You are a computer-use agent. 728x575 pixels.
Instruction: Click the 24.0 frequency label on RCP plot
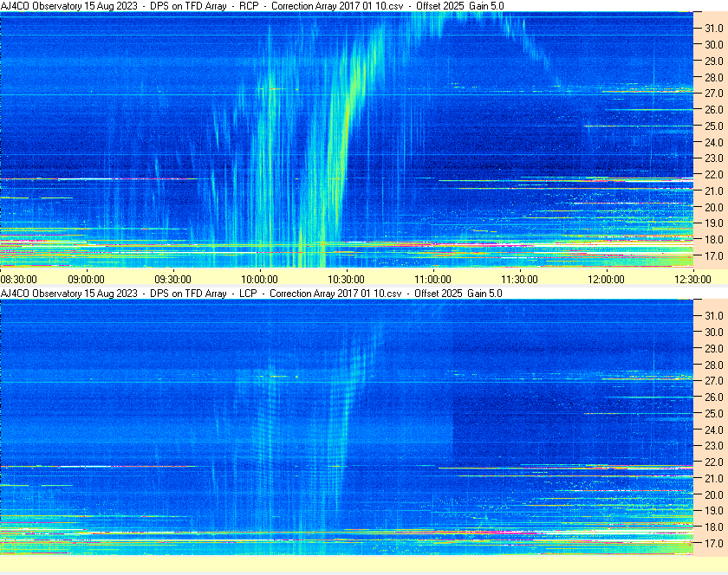(x=714, y=143)
